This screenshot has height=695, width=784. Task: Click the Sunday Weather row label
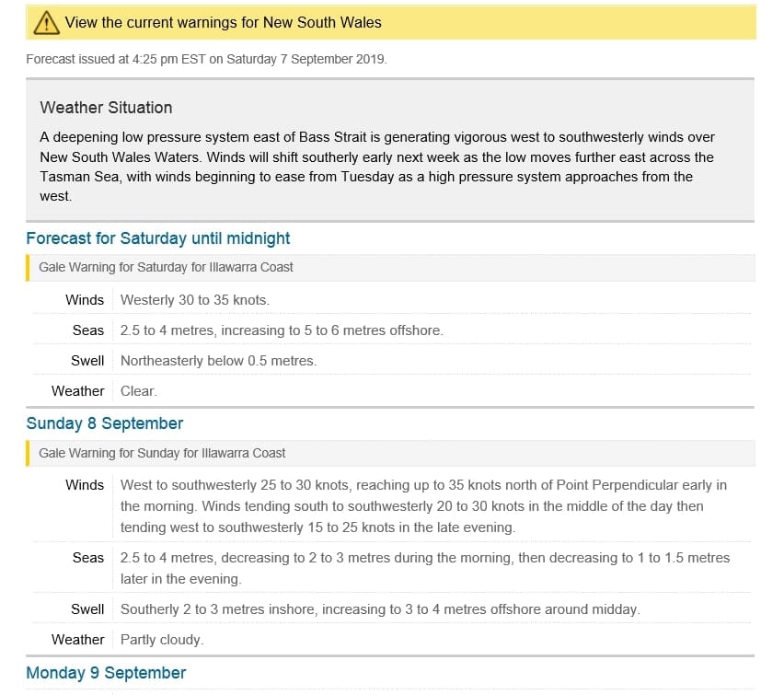point(77,640)
